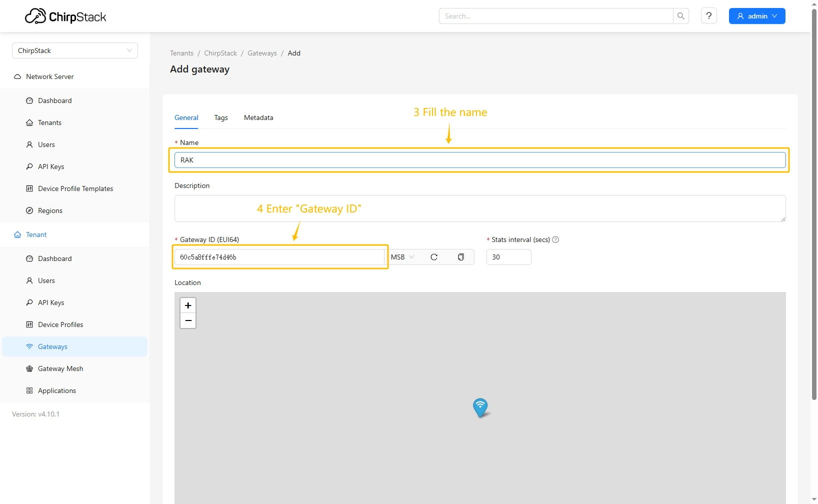The image size is (818, 504).
Task: Focus the Description text area
Action: [479, 208]
